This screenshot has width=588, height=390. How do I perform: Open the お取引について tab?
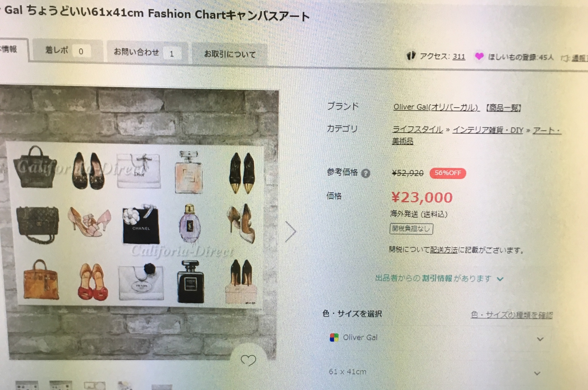coord(230,54)
